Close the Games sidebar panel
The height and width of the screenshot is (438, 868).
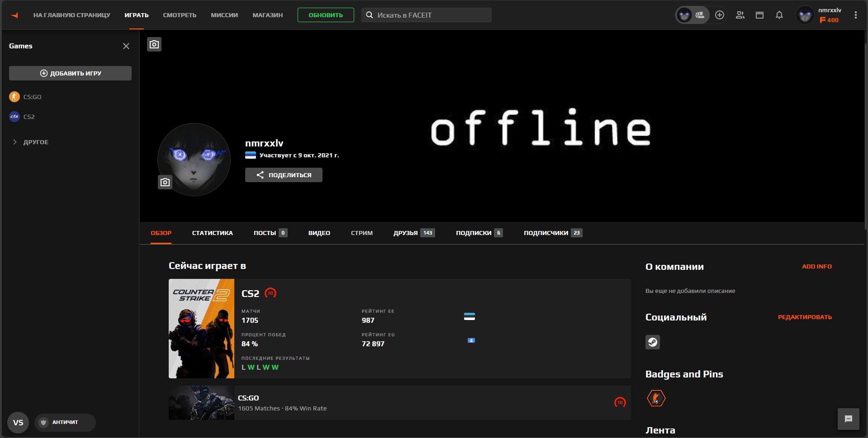pos(126,46)
